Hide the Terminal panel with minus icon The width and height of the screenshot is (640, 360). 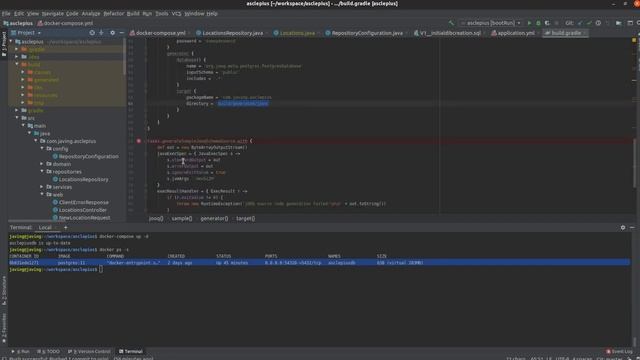coord(632,227)
